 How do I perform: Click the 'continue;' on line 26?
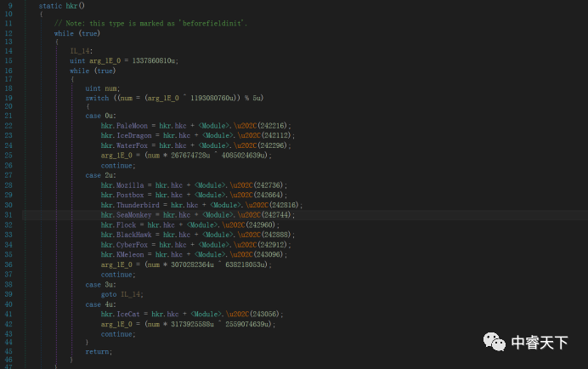[x=118, y=166]
